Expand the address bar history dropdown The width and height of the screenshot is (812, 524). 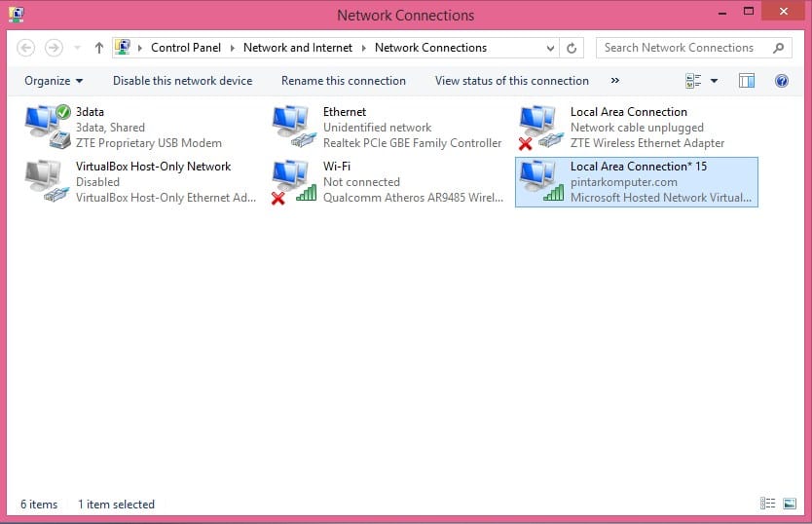(x=550, y=48)
